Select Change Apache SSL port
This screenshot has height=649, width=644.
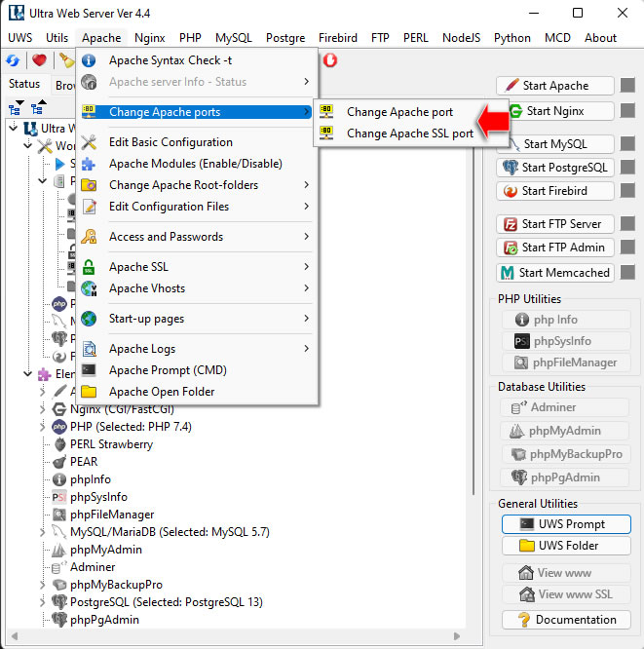(410, 134)
